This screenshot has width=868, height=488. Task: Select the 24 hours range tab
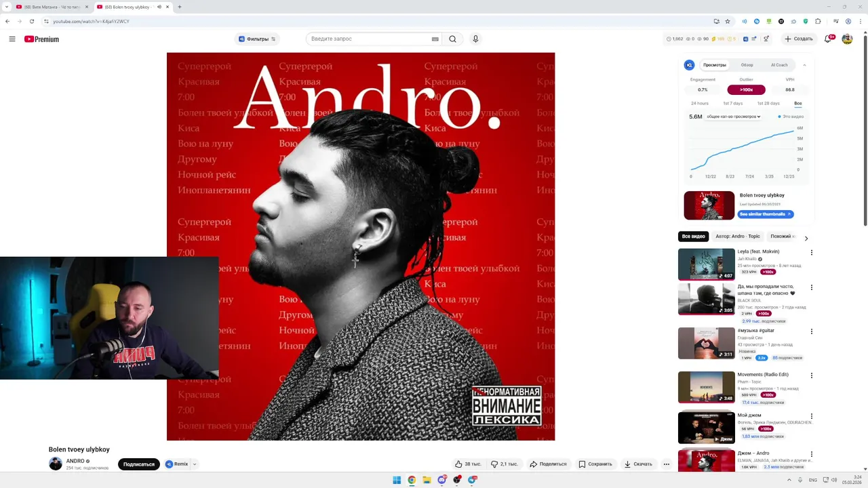point(700,104)
